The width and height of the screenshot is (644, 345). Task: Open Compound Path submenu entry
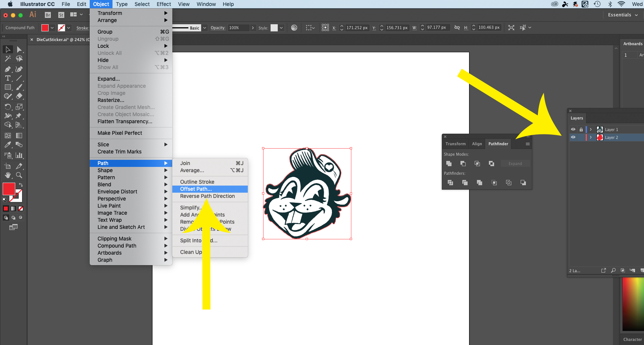[x=131, y=246]
